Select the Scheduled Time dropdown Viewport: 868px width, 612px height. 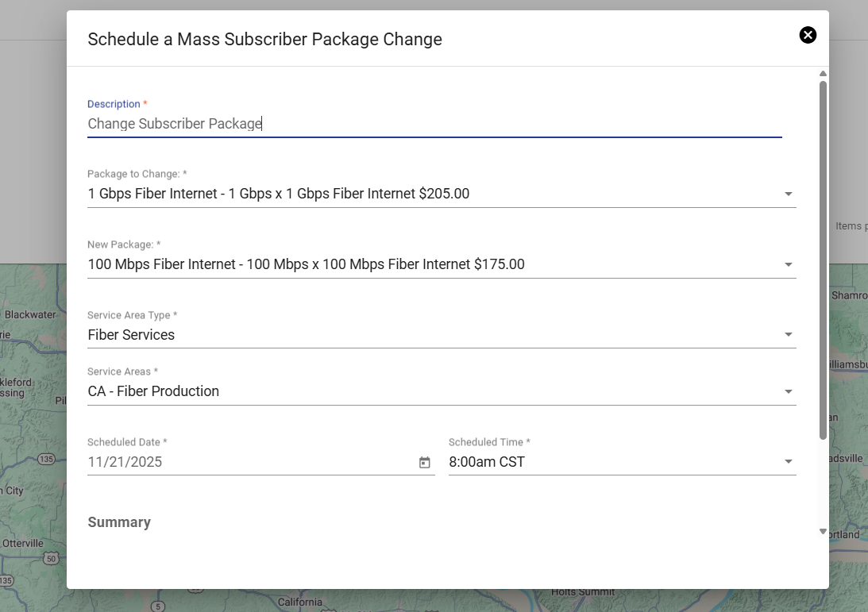[622, 462]
